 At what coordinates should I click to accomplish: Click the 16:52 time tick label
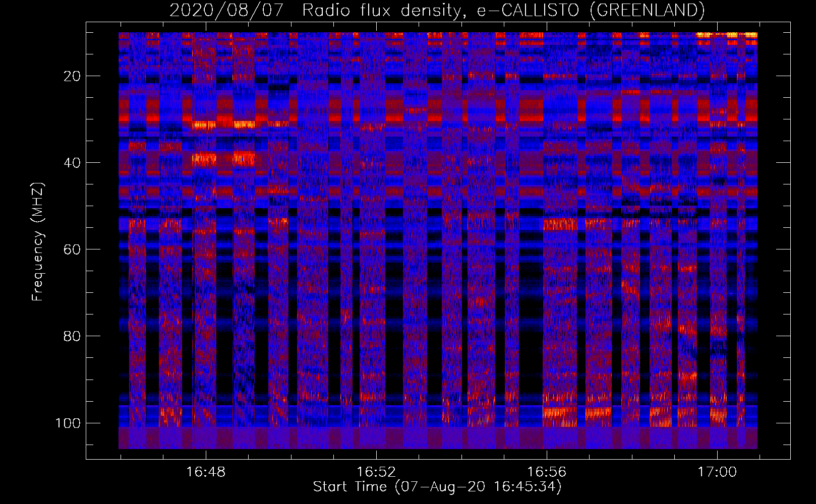pyautogui.click(x=376, y=472)
